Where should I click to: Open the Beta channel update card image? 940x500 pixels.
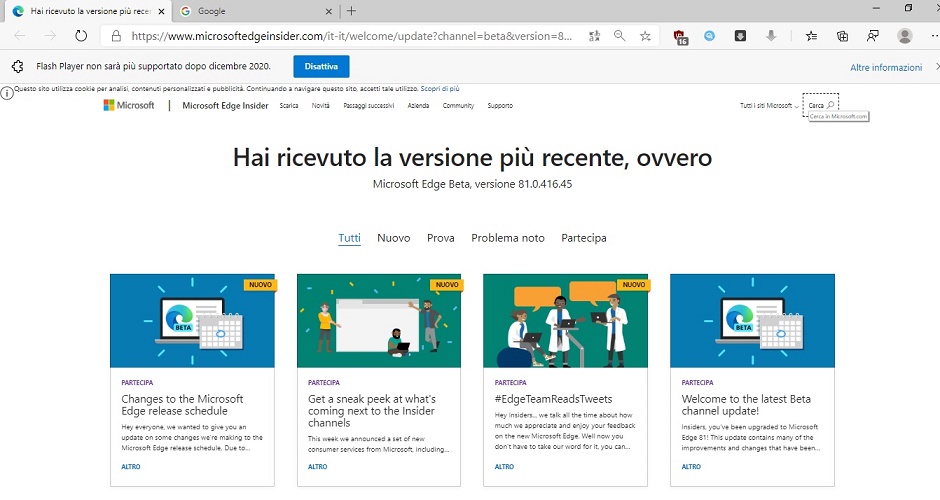coord(752,321)
